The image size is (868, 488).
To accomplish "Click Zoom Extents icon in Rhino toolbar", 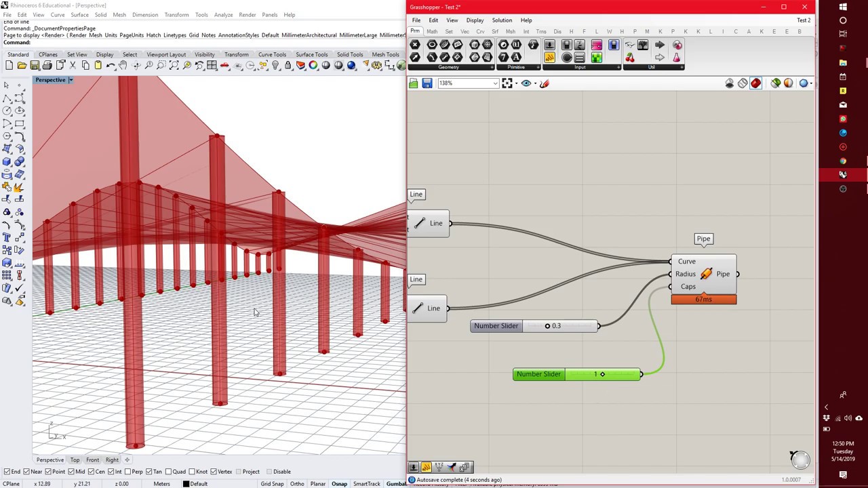I will click(x=174, y=66).
